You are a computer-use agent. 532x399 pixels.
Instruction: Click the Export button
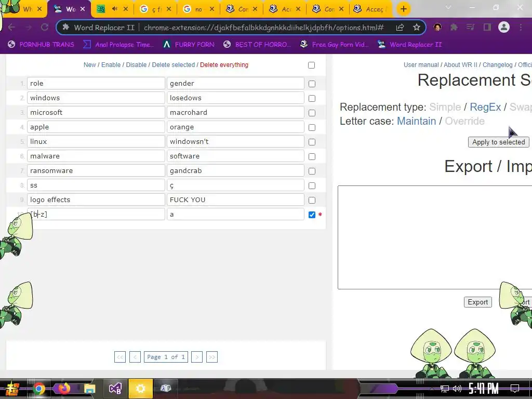pos(478,302)
